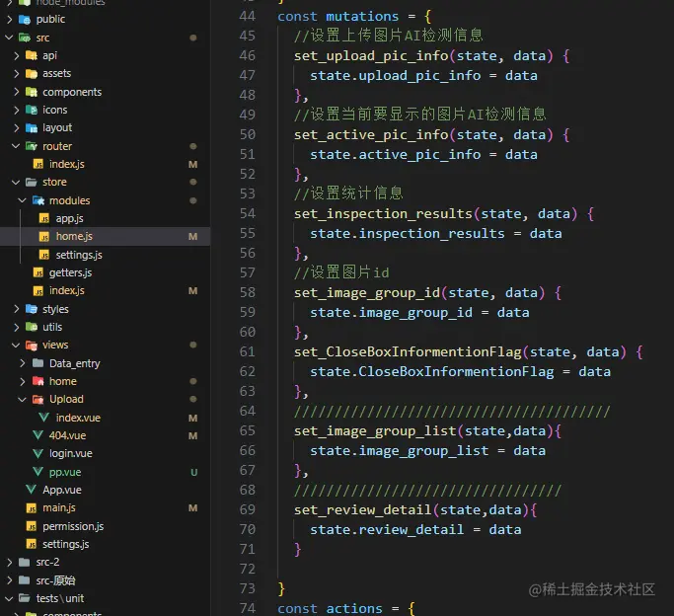Click the Vue icon beside 404.vue
This screenshot has height=616, width=674.
tap(37, 435)
